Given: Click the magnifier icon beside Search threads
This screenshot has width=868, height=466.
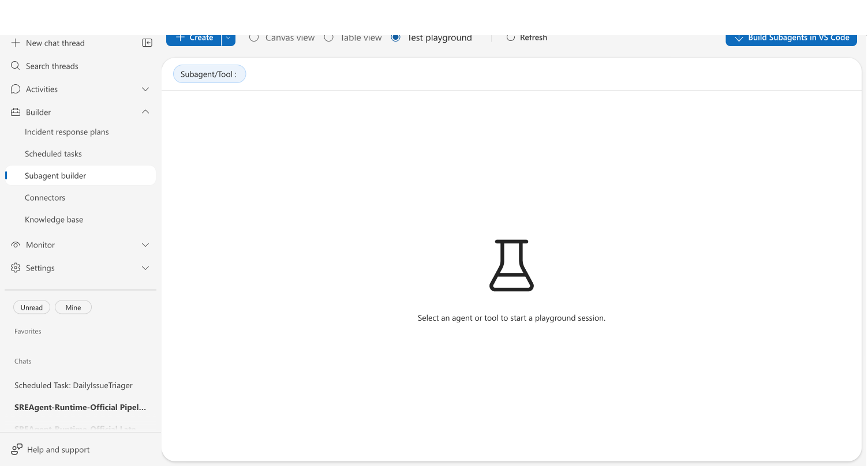Looking at the screenshot, I should click(16, 66).
